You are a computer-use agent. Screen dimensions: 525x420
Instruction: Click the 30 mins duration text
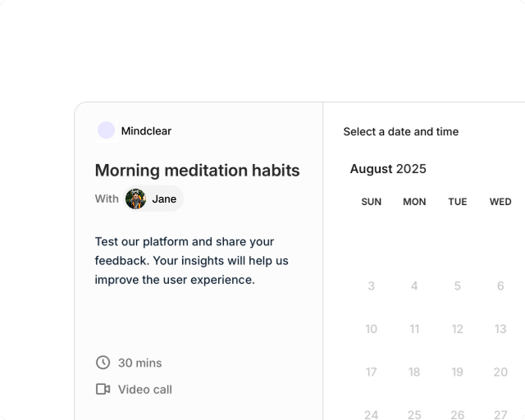(139, 363)
